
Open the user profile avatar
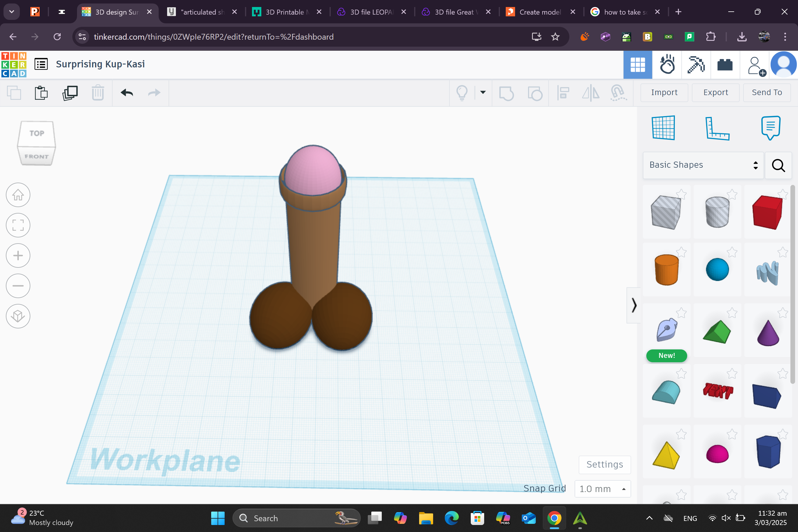(x=783, y=64)
